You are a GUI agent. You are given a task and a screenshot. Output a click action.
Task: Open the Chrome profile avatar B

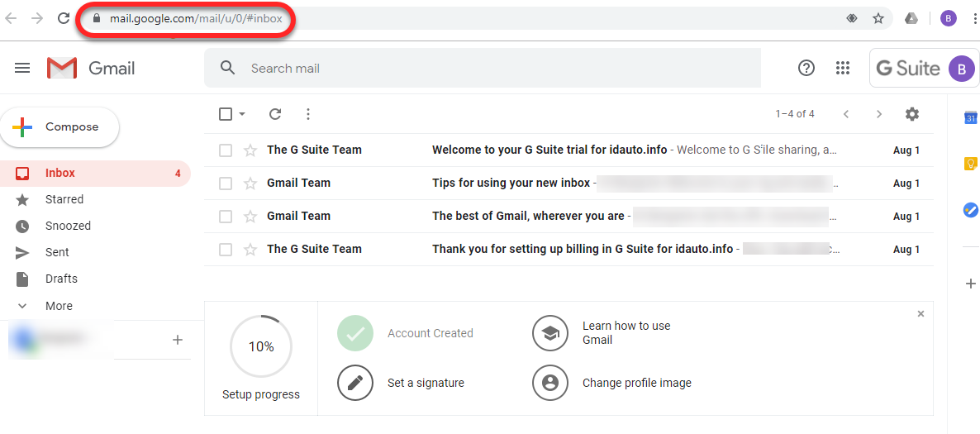948,18
